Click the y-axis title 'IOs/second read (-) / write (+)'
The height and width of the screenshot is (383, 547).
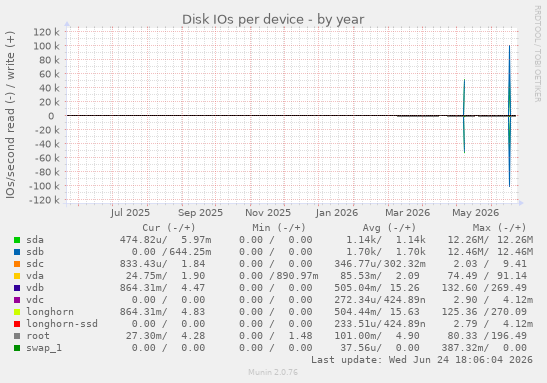pyautogui.click(x=10, y=115)
